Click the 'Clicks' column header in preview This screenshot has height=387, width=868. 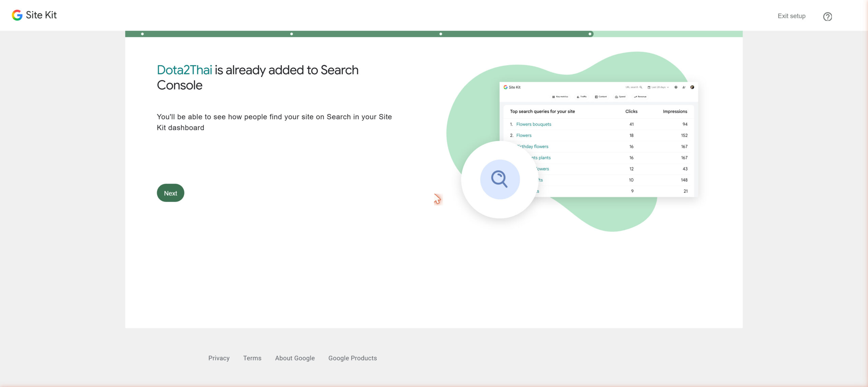[x=631, y=111]
